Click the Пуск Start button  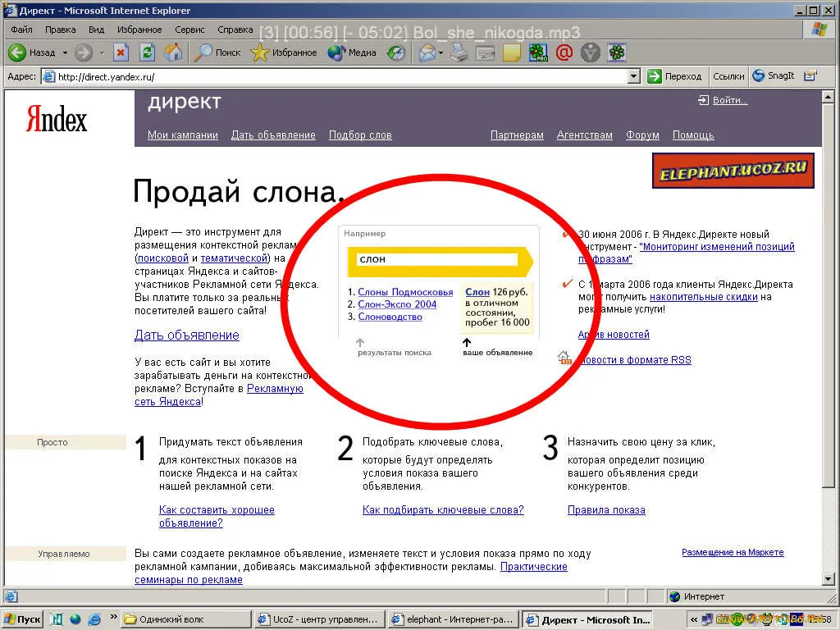click(22, 619)
